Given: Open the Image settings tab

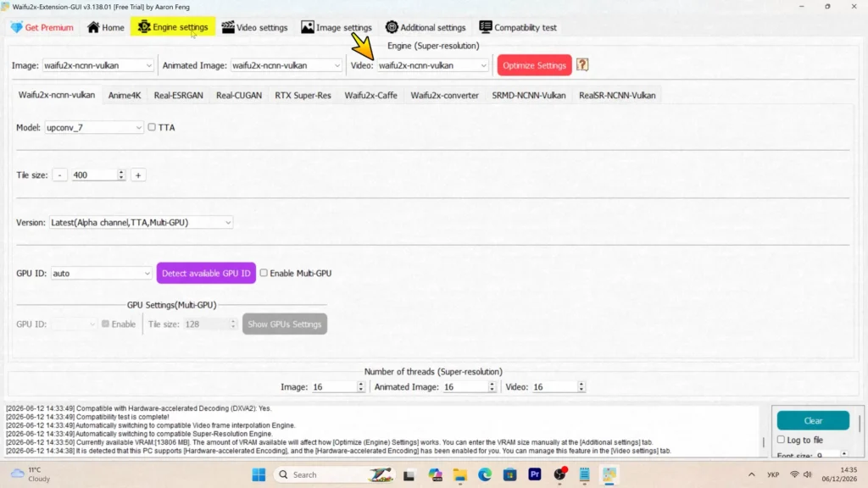Looking at the screenshot, I should 337,27.
